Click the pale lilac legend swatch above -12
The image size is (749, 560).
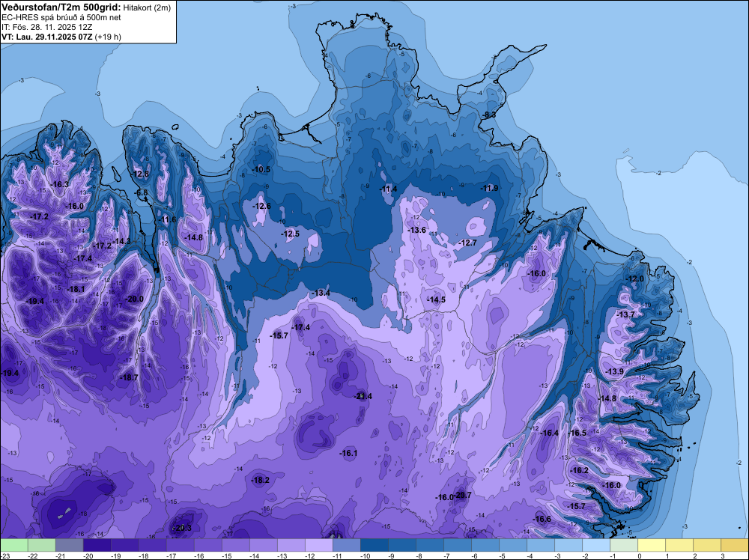(318, 545)
